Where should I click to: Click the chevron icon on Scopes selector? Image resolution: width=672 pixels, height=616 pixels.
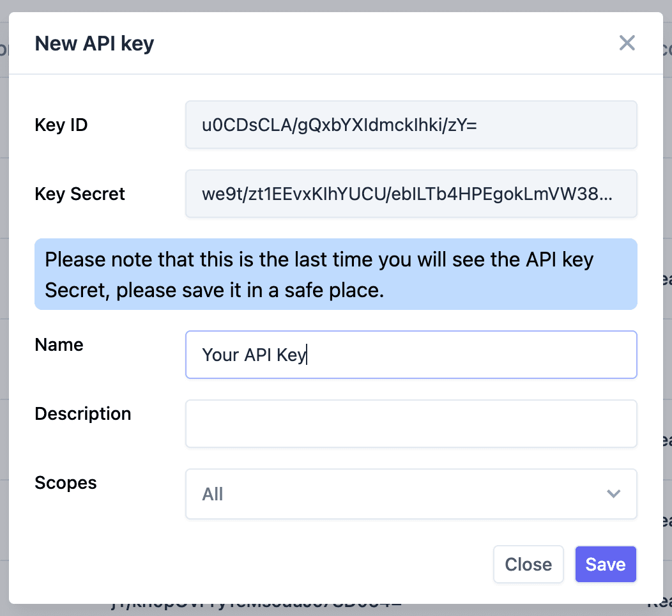click(x=613, y=493)
